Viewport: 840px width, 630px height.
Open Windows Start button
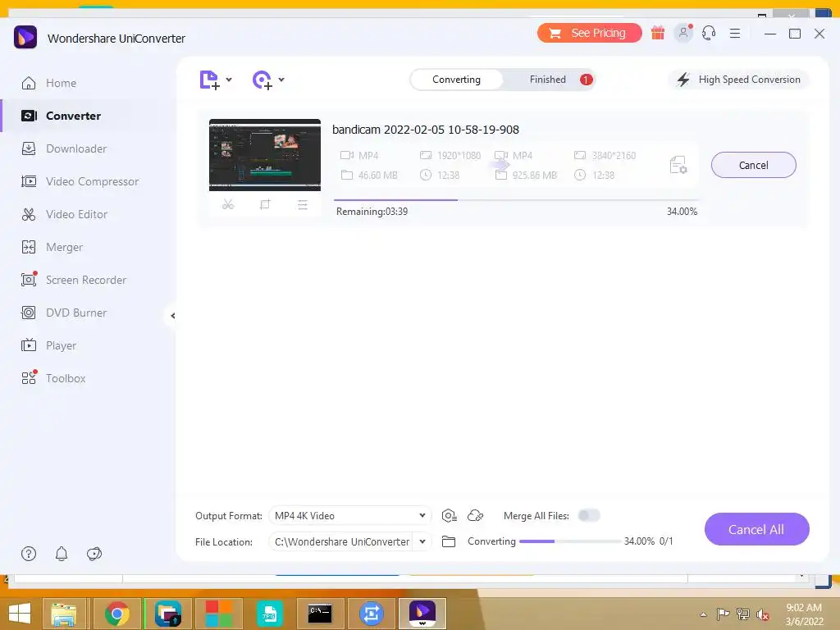coord(20,614)
